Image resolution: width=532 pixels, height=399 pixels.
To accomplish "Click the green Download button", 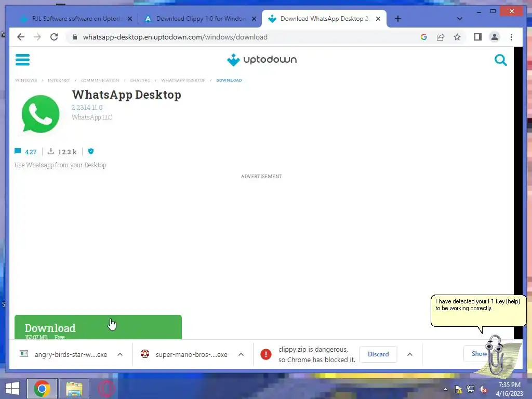I will [x=98, y=327].
